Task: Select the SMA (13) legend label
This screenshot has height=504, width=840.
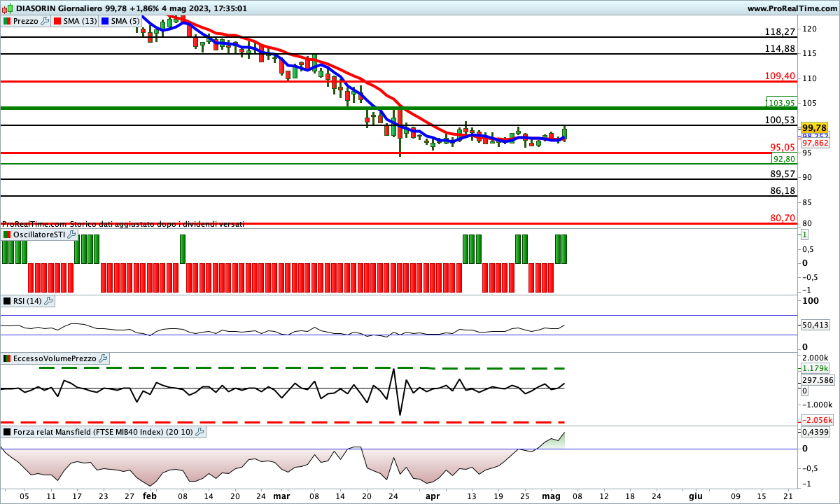Action: pyautogui.click(x=80, y=21)
